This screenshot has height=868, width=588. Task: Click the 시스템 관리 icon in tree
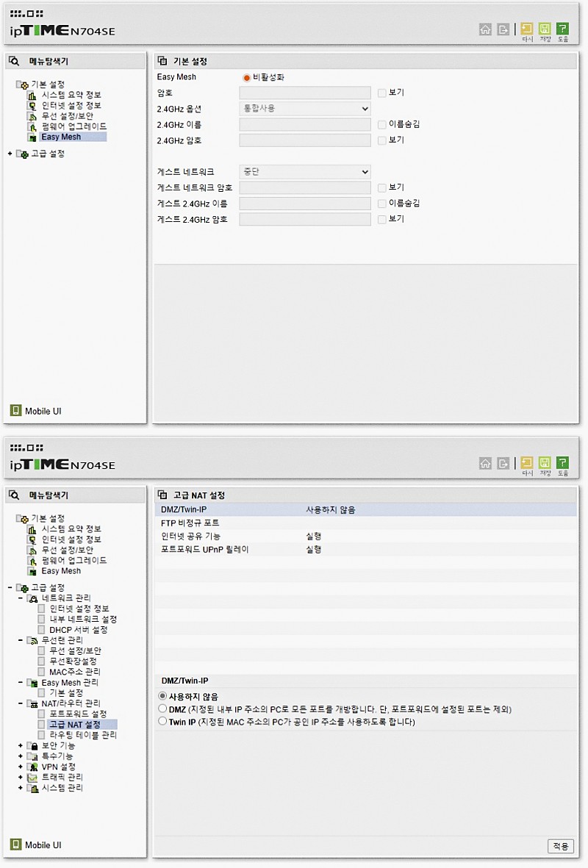point(32,788)
